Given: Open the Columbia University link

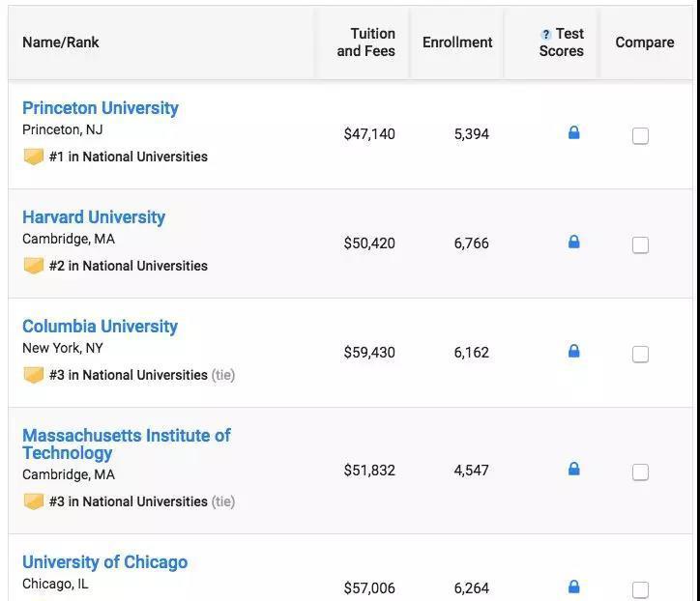Looking at the screenshot, I should coord(100,327).
